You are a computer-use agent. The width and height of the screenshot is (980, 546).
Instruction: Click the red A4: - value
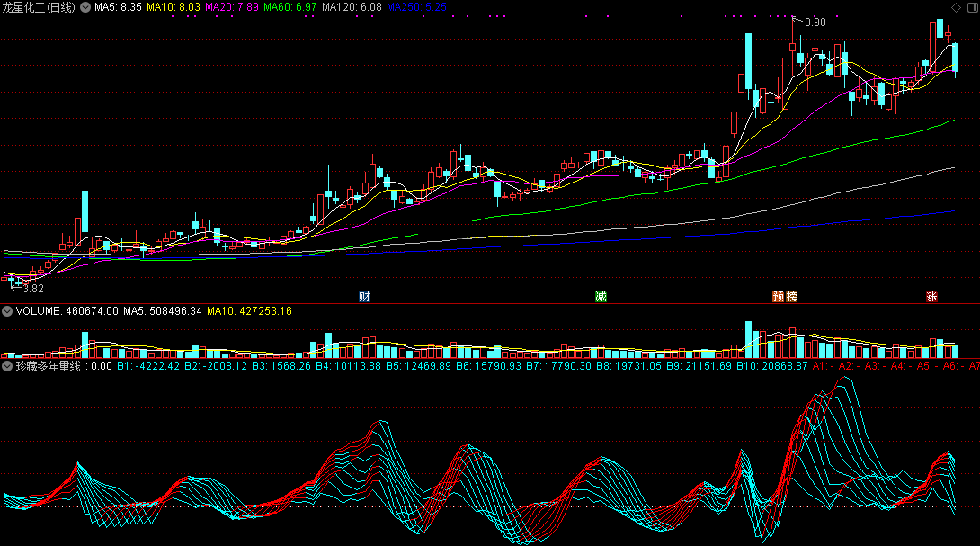(902, 366)
